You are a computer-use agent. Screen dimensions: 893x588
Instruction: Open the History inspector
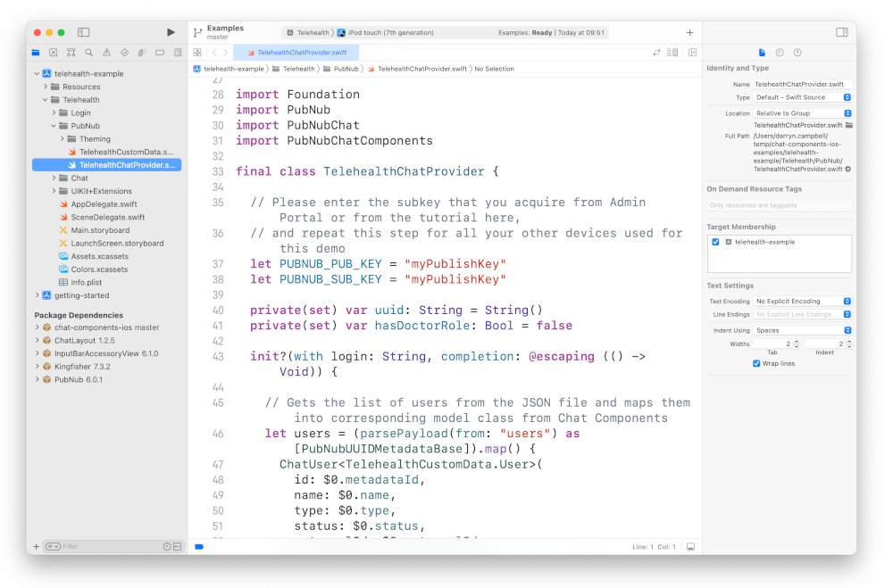pyautogui.click(x=780, y=52)
